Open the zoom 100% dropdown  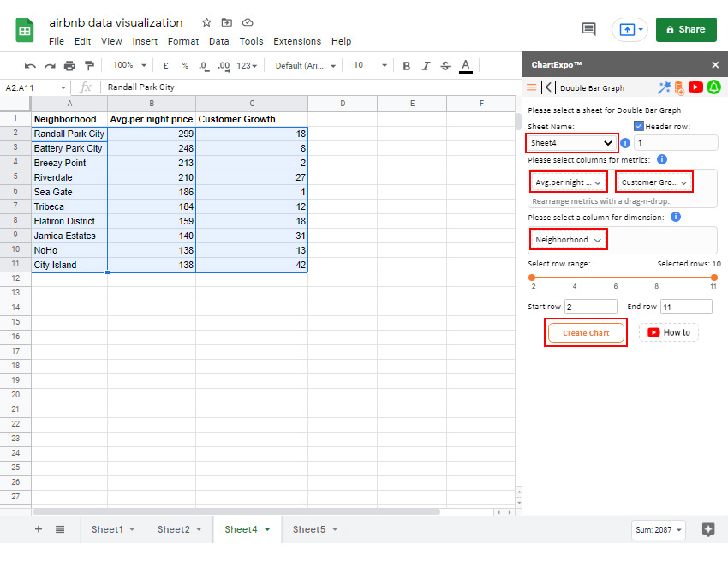(x=129, y=65)
